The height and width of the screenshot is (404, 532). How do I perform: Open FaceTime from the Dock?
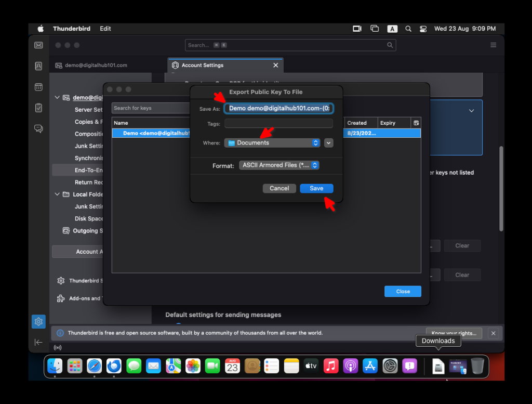(x=212, y=366)
